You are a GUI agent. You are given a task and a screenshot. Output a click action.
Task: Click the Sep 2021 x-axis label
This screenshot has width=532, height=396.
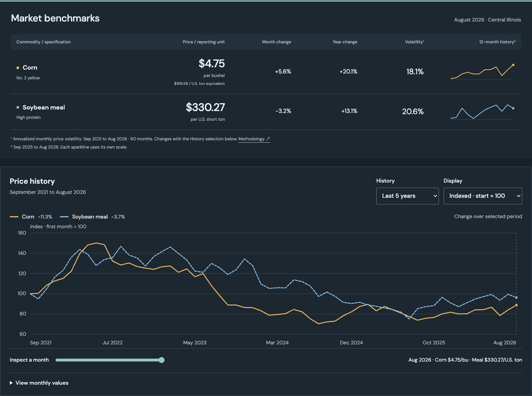tap(41, 343)
